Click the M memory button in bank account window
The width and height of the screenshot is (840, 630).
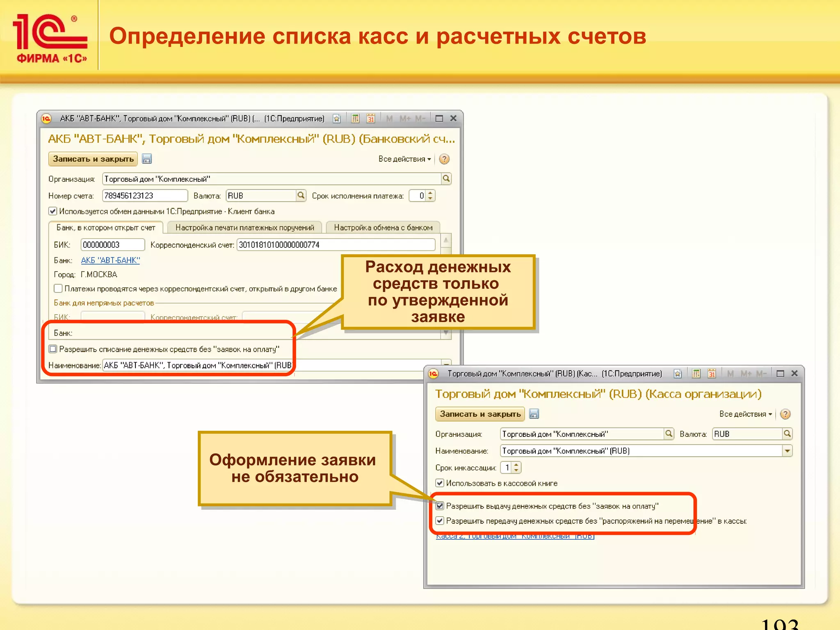click(x=389, y=119)
